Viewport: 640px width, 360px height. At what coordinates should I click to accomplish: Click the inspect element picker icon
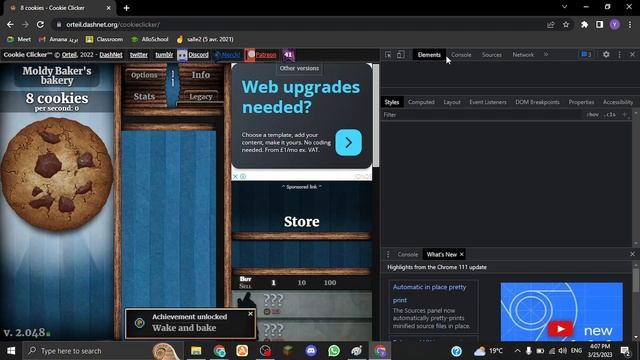[x=388, y=55]
